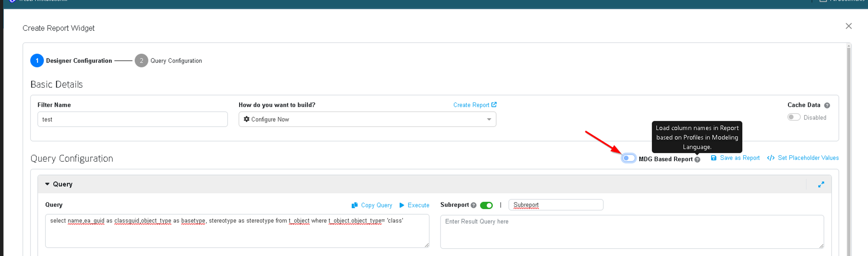The height and width of the screenshot is (256, 868).
Task: Click the Set Placeholder Values link
Action: 803,158
